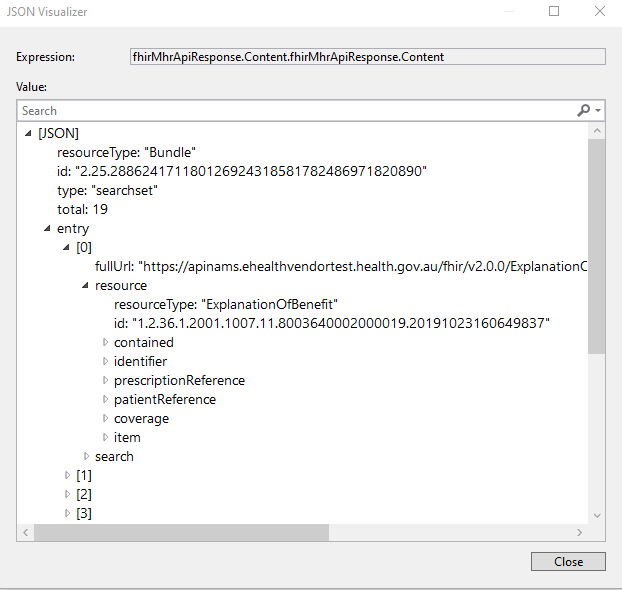Viewport: 622px width, 590px height.
Task: Collapse the resource node
Action: (x=86, y=286)
